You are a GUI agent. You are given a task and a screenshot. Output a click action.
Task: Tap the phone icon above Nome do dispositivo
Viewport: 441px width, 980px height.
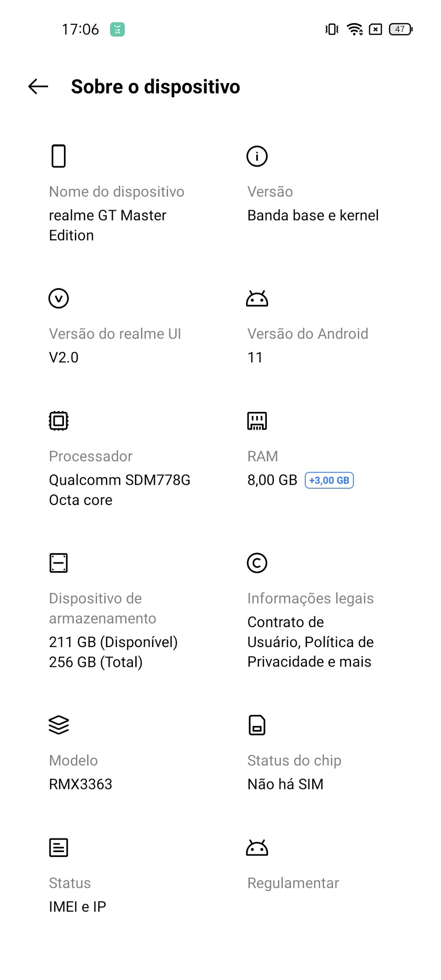[59, 156]
